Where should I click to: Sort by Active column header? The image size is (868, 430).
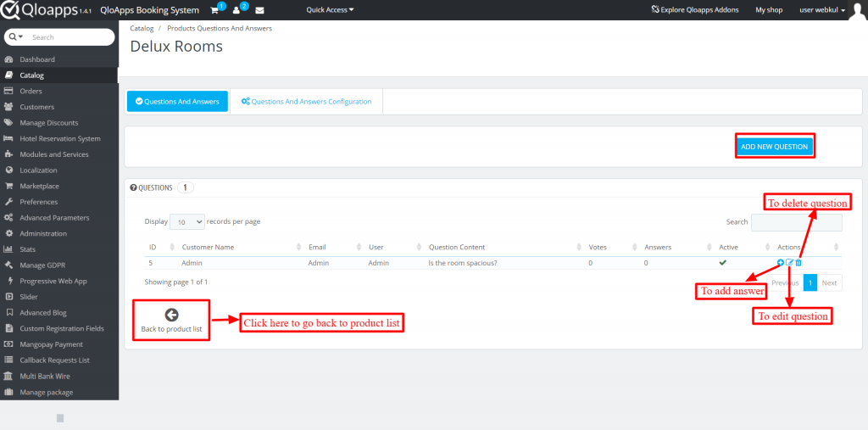pyautogui.click(x=728, y=247)
